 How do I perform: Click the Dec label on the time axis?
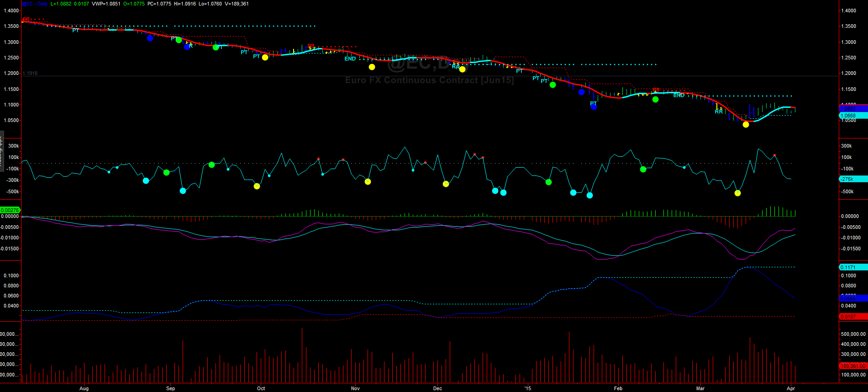tap(437, 388)
